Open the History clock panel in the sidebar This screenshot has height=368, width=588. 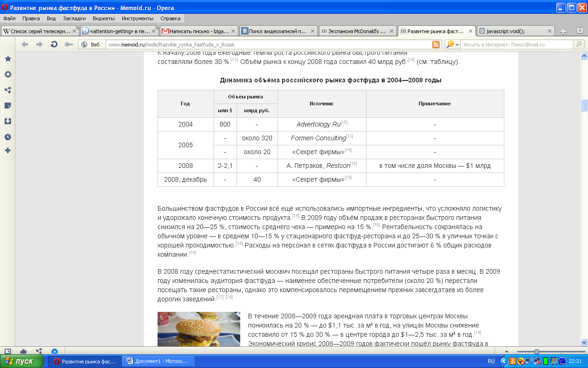point(8,137)
